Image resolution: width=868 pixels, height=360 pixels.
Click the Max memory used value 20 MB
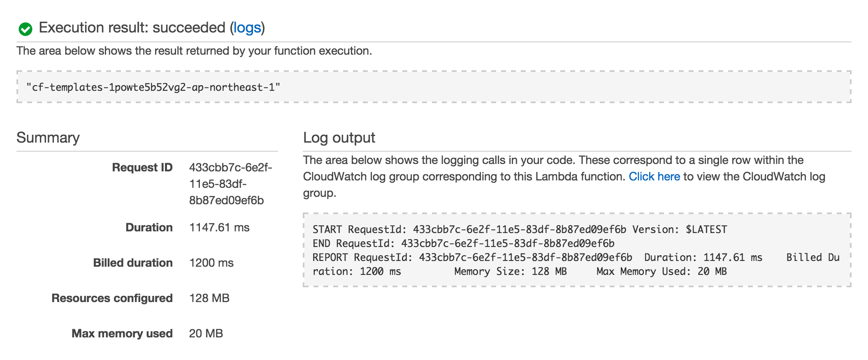pyautogui.click(x=206, y=334)
